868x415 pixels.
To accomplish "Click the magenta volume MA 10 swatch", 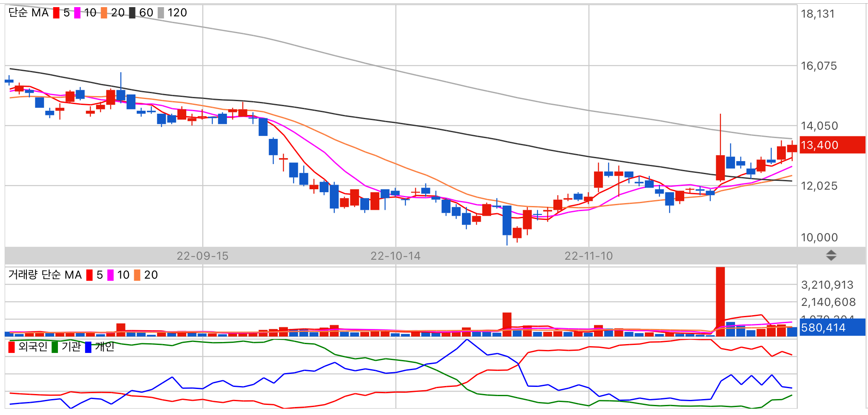I will pyautogui.click(x=110, y=275).
